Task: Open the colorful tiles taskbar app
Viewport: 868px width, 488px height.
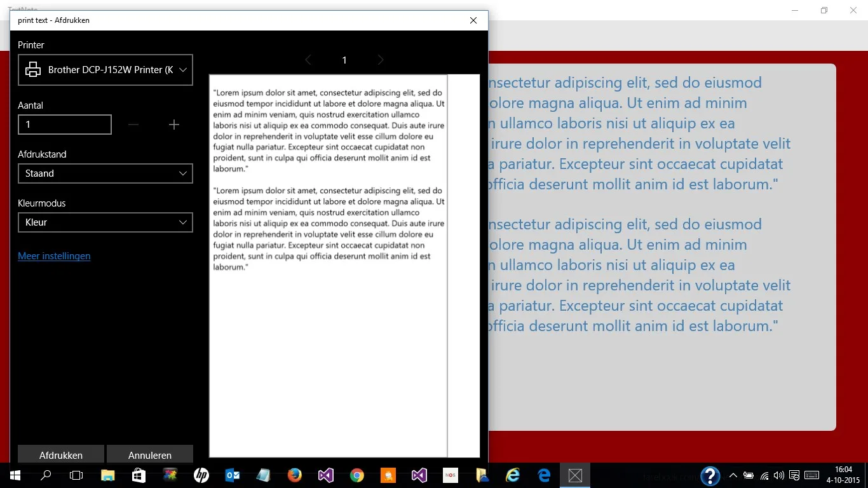Action: tap(170, 475)
